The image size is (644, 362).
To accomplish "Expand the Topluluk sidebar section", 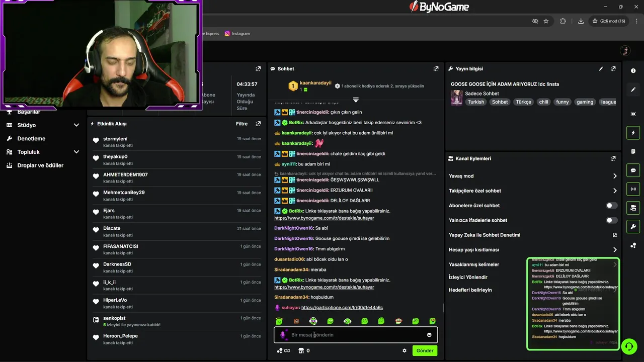I will tap(76, 152).
